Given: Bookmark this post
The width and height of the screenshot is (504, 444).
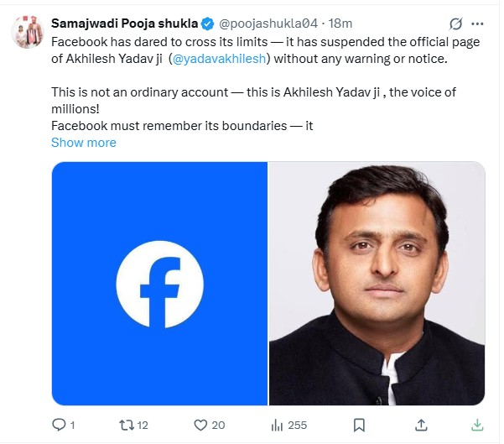Looking at the screenshot, I should (358, 425).
